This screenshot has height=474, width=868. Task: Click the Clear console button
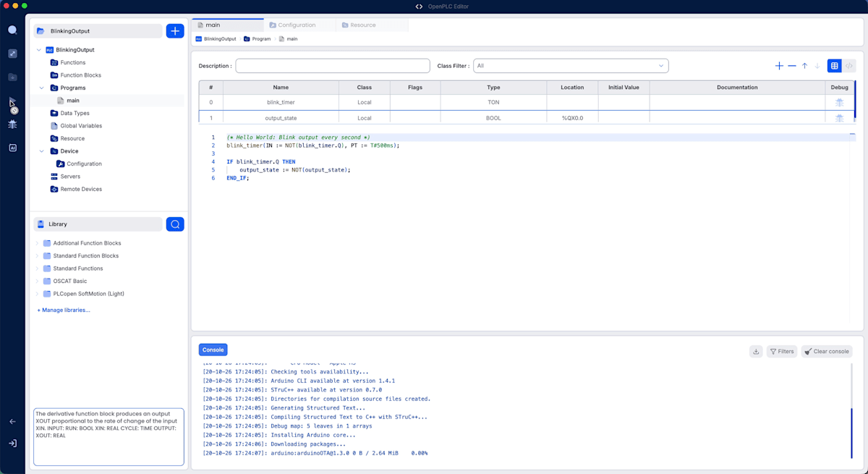pyautogui.click(x=827, y=351)
